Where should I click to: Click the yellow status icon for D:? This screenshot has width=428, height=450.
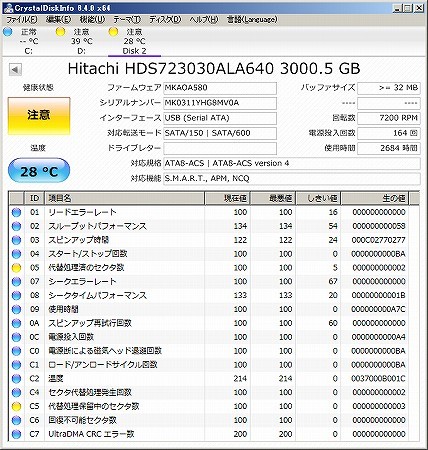[60, 32]
